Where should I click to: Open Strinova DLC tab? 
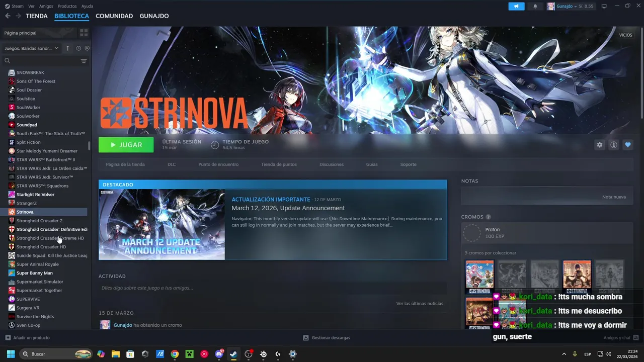point(172,164)
